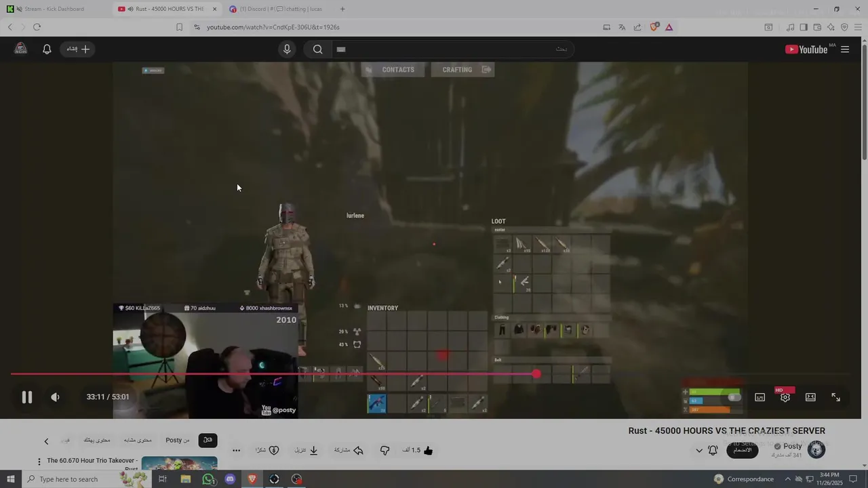Open Discord from the taskbar
The image size is (868, 488).
click(230, 479)
